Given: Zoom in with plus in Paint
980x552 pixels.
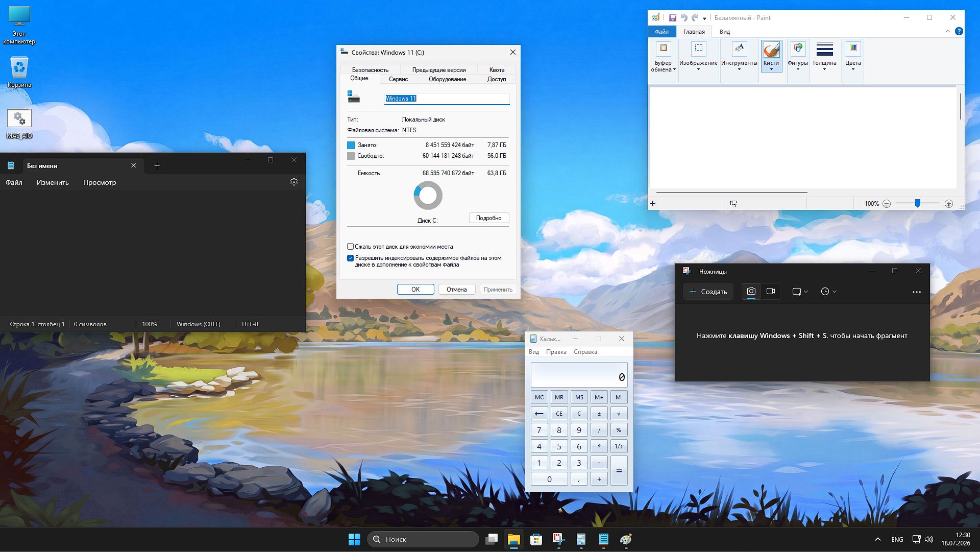Looking at the screenshot, I should pos(949,204).
